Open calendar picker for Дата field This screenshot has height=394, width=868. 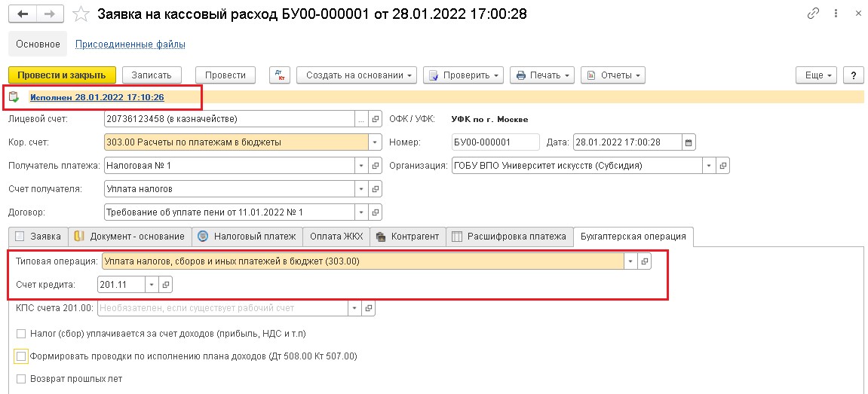688,142
